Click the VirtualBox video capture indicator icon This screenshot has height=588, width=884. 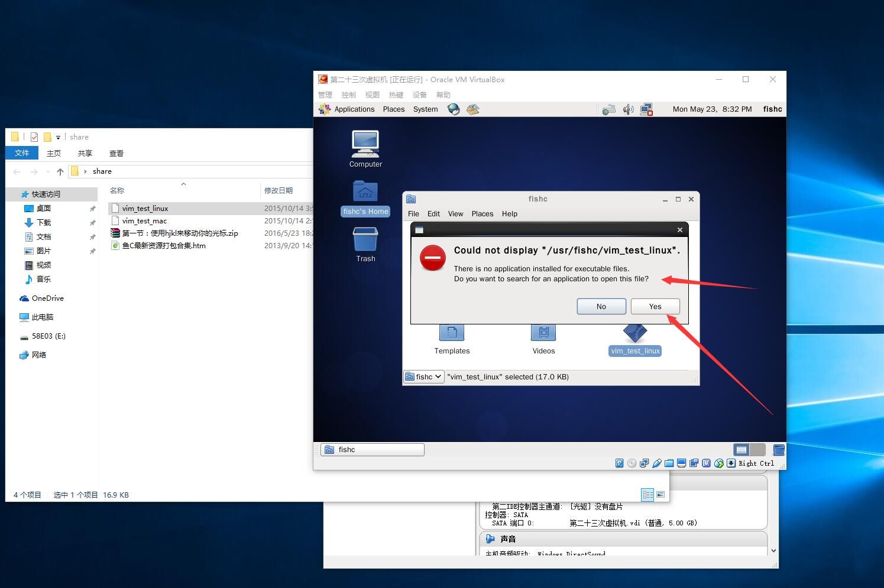click(x=694, y=463)
